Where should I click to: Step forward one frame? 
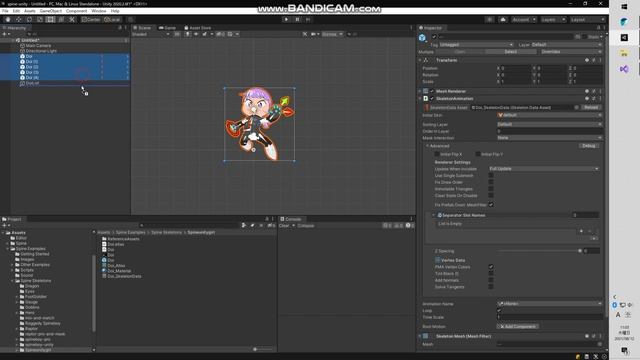click(308, 19)
